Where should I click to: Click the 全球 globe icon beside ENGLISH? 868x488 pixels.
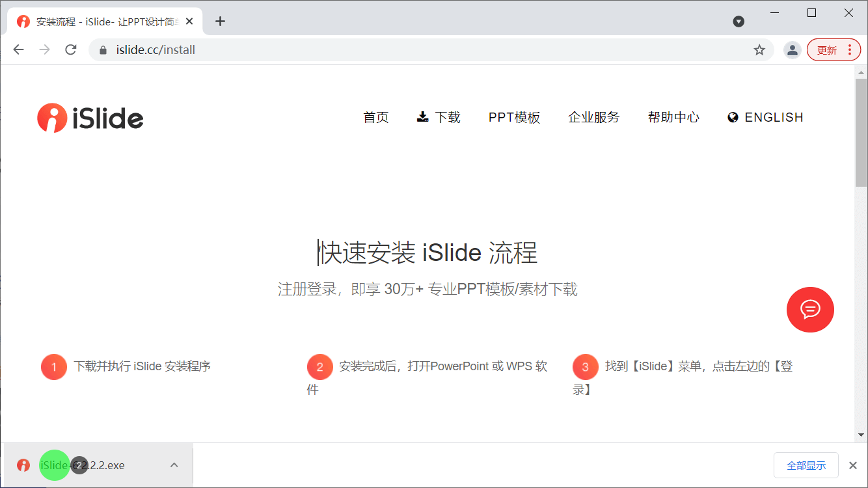click(x=733, y=118)
